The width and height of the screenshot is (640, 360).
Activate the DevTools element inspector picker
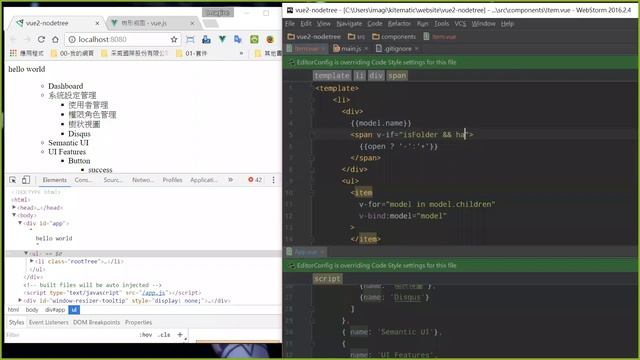(x=13, y=180)
